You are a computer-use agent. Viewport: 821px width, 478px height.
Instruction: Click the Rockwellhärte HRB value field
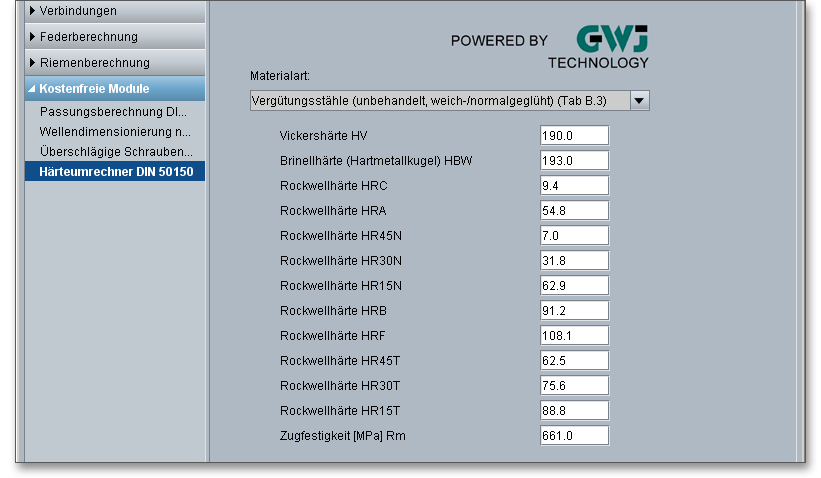(574, 311)
